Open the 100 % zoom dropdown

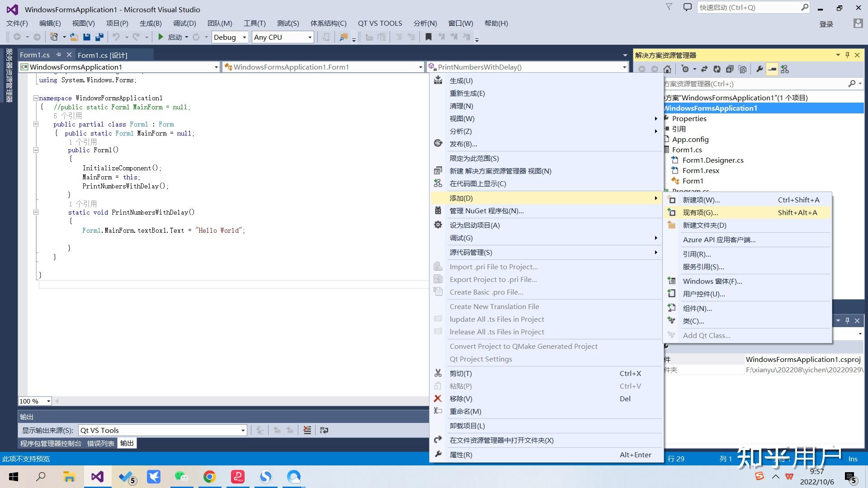click(35, 401)
